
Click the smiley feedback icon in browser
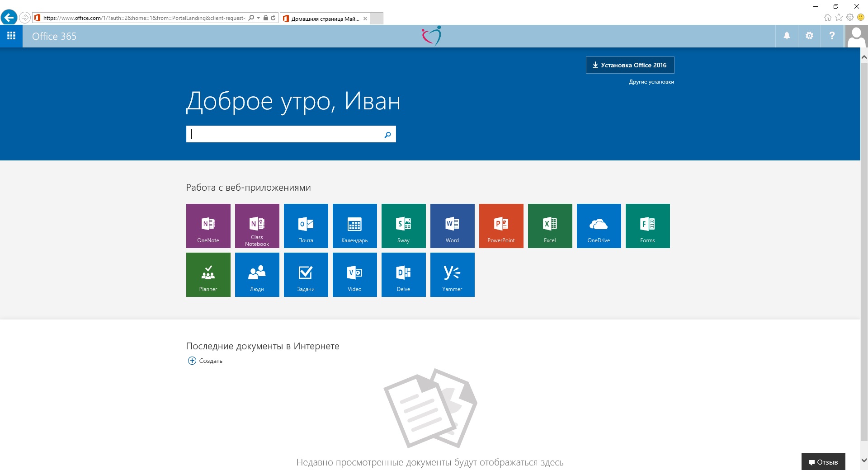tap(861, 17)
